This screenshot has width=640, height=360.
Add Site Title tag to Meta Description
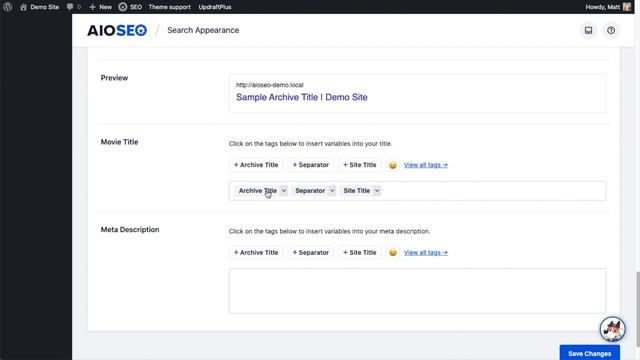[360, 253]
